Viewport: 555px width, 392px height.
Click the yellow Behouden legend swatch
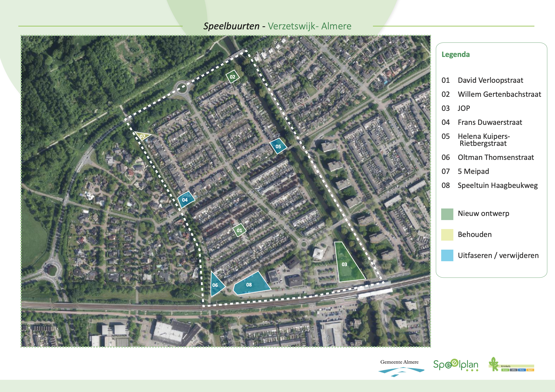(x=447, y=235)
